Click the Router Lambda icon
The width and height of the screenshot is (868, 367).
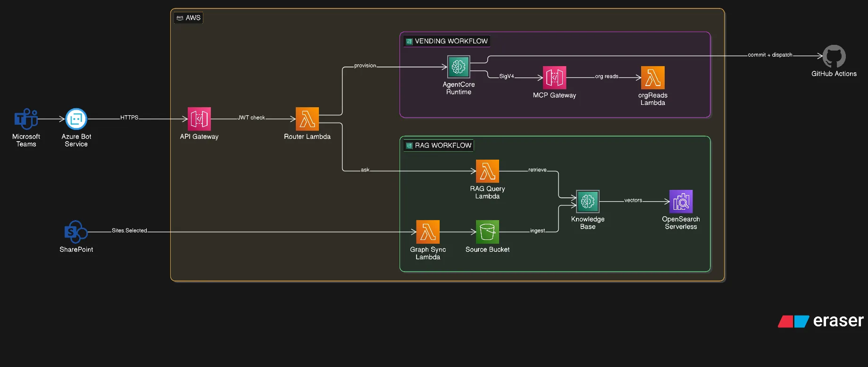307,119
